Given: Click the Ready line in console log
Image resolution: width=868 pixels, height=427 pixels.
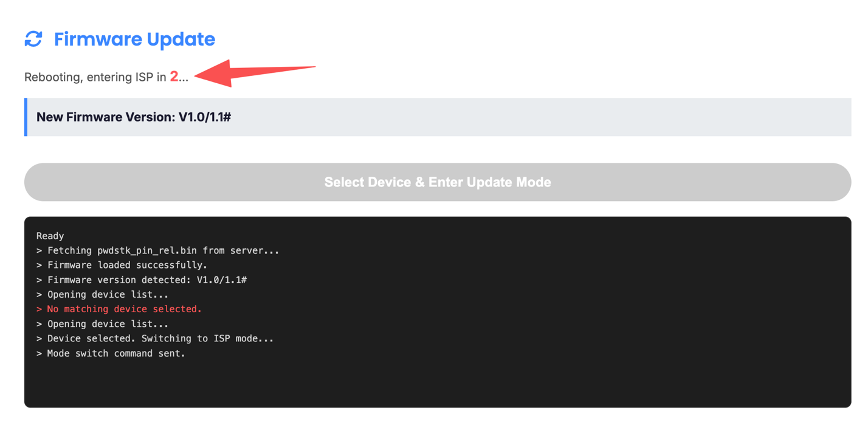Looking at the screenshot, I should pyautogui.click(x=50, y=236).
